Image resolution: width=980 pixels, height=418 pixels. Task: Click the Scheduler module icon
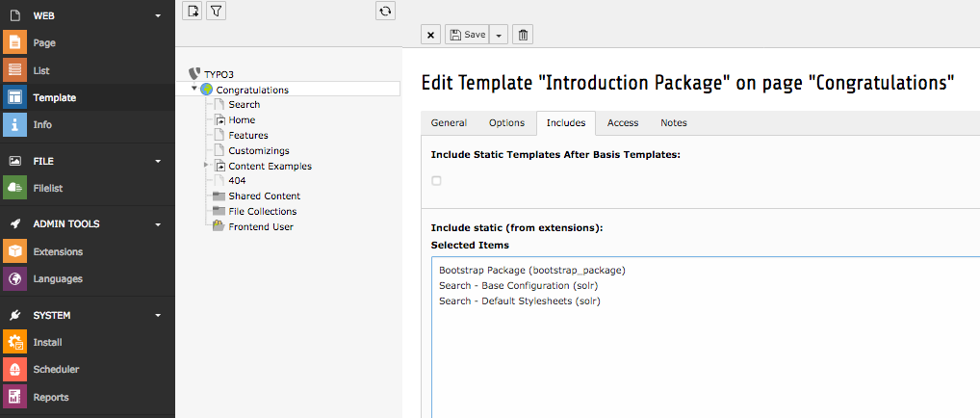(x=15, y=369)
